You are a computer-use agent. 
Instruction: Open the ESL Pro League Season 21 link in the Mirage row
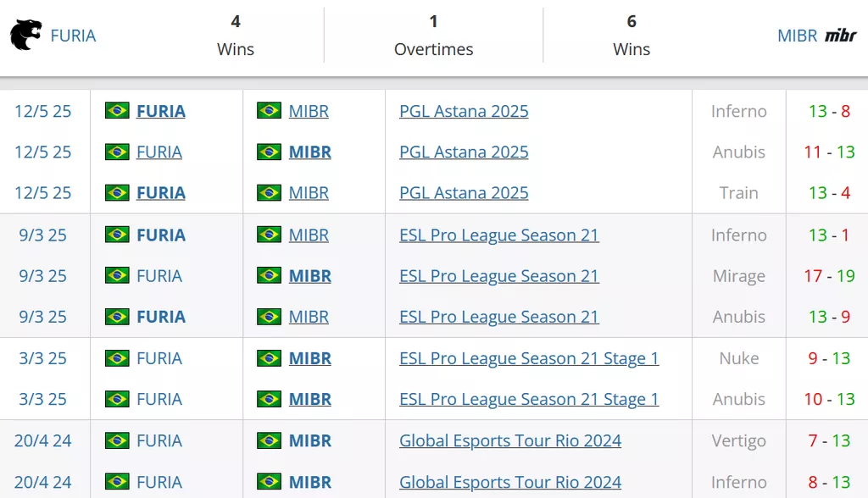(x=499, y=275)
